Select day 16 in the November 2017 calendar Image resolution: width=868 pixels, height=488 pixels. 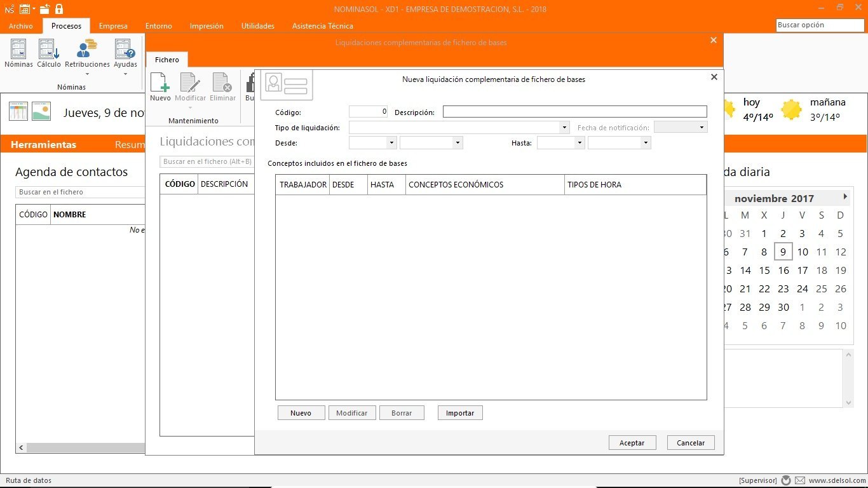(x=783, y=271)
